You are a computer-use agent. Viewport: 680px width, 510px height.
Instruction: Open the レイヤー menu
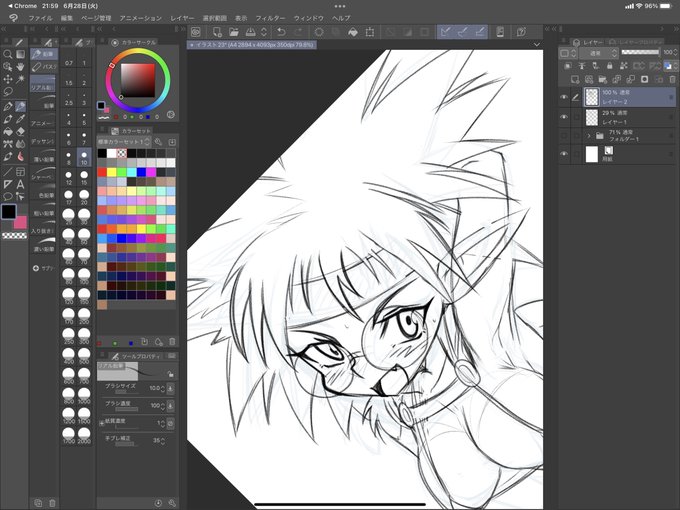(182, 18)
